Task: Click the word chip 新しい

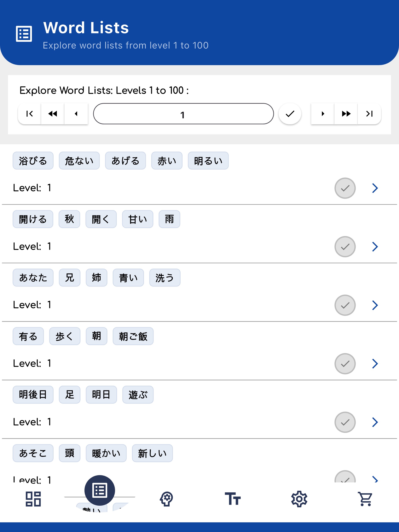Action: click(152, 453)
